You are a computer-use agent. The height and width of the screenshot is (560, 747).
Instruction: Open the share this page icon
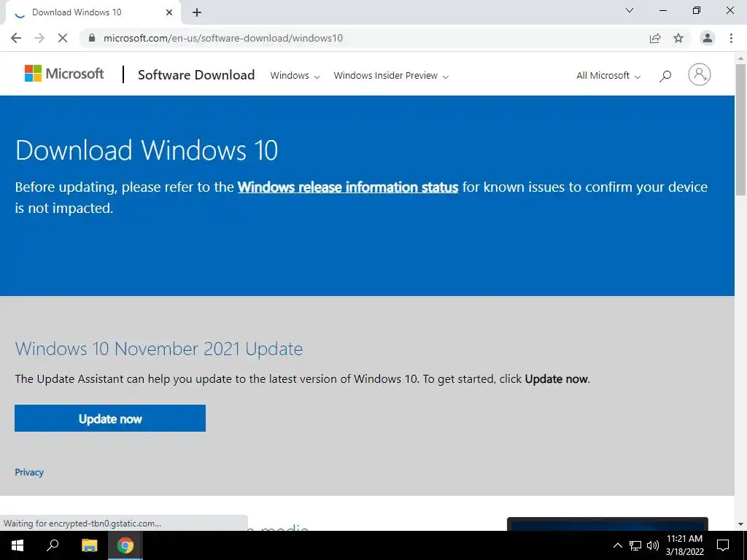655,38
